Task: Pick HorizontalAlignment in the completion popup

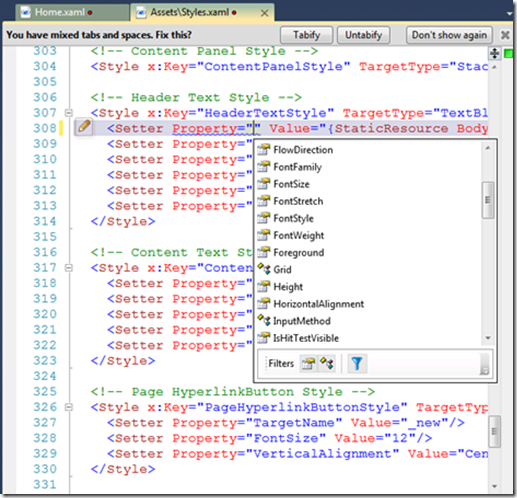Action: [318, 304]
